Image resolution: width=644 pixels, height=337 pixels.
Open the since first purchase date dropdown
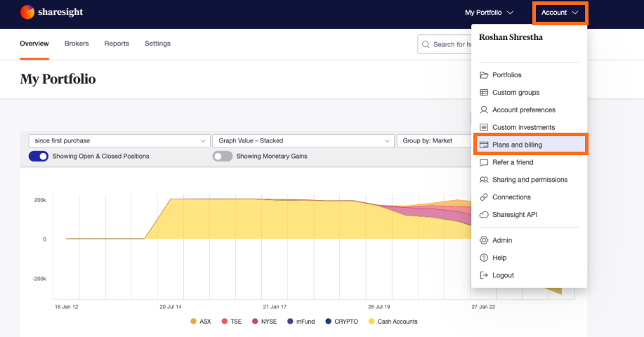click(119, 141)
